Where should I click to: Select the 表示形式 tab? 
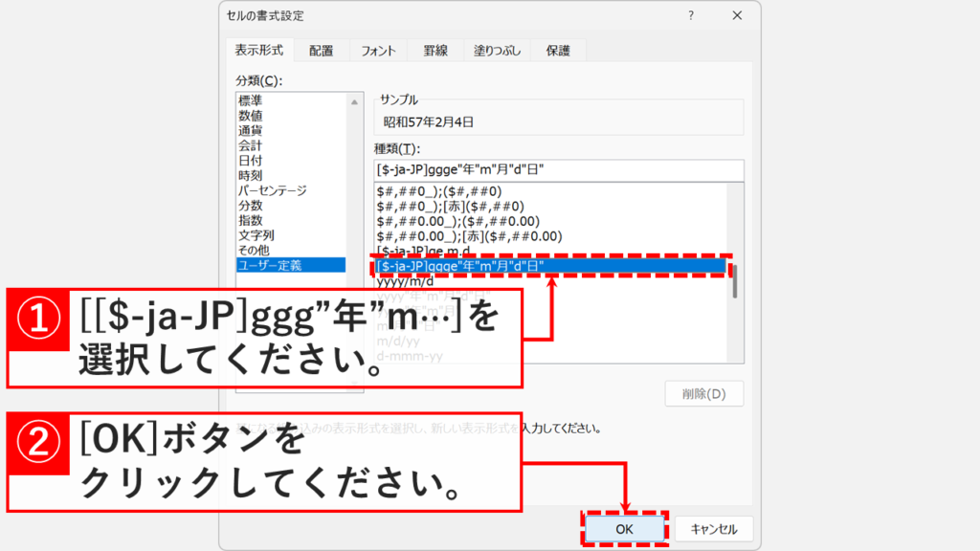[x=259, y=50]
